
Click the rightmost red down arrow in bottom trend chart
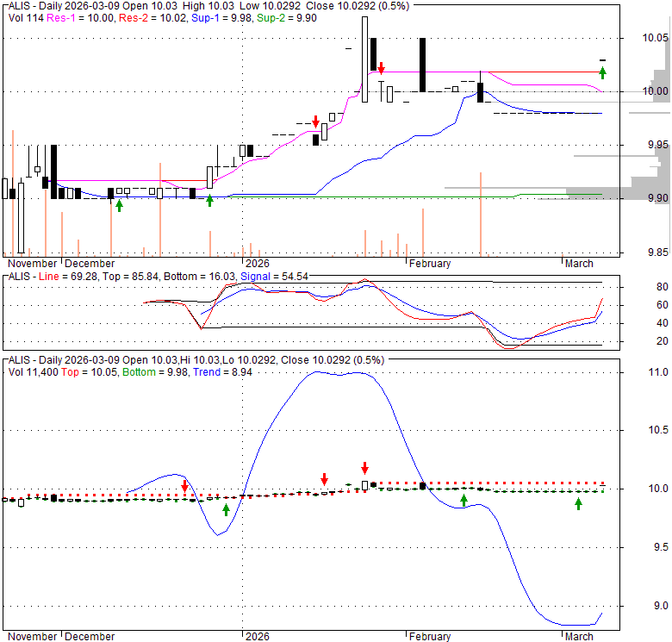pyautogui.click(x=364, y=468)
